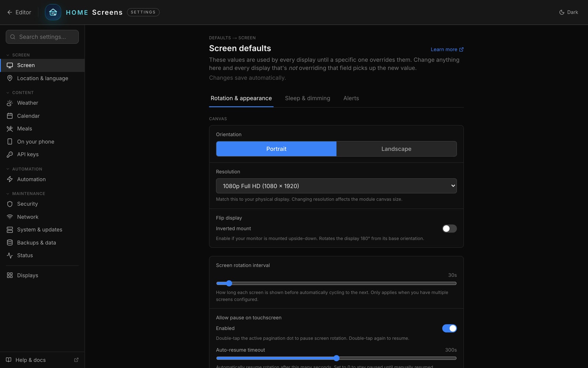Viewport: 588px width, 368px height.
Task: Collapse the MAINTENANCE sidebar section
Action: coord(26,193)
